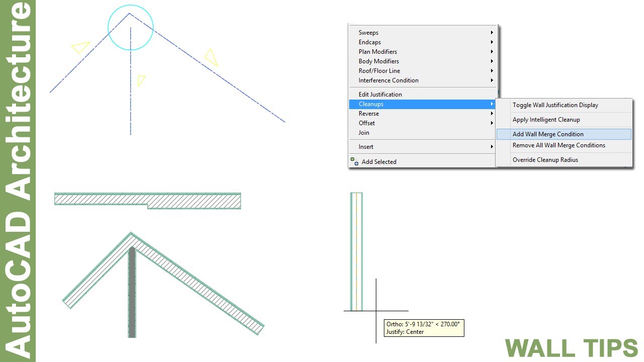Select the horizontal hatched wall segment
Image resolution: width=644 pixels, height=362 pixels.
click(147, 200)
